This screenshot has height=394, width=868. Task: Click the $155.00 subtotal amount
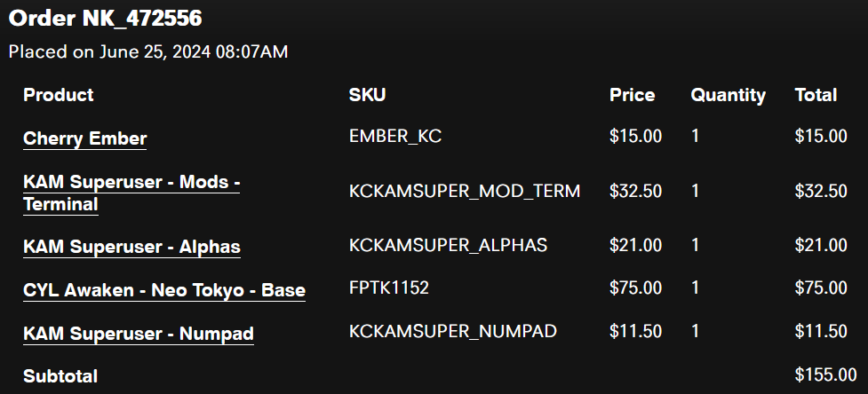point(825,374)
